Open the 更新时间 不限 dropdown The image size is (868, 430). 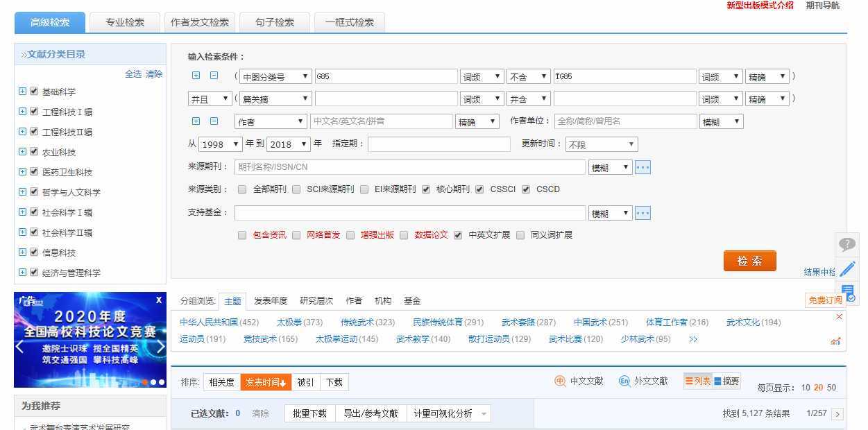coord(602,144)
